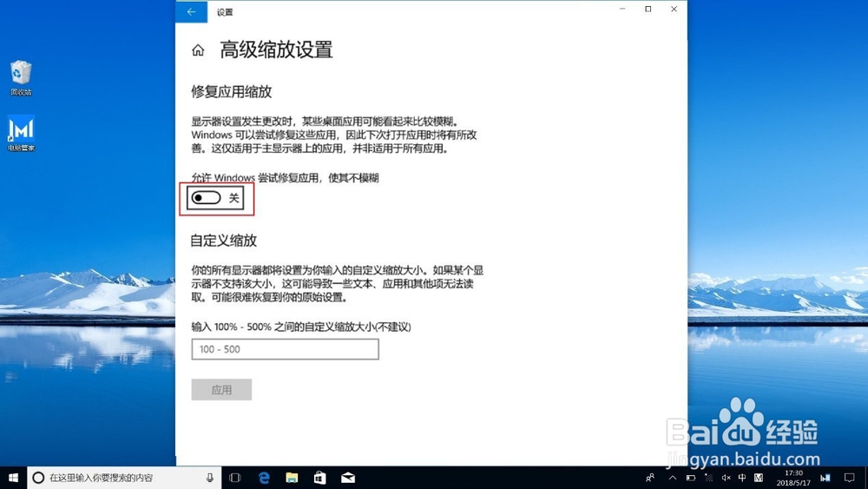Expand hidden system tray icons

pos(673,478)
